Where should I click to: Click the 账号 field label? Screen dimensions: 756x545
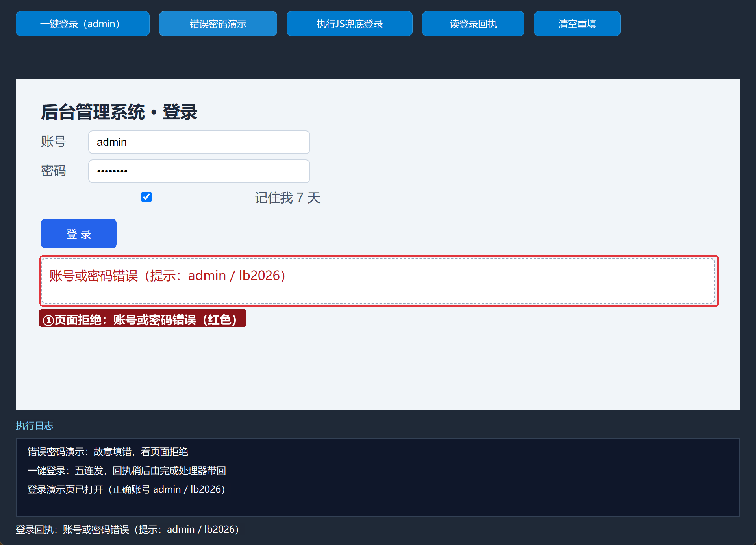click(x=54, y=142)
